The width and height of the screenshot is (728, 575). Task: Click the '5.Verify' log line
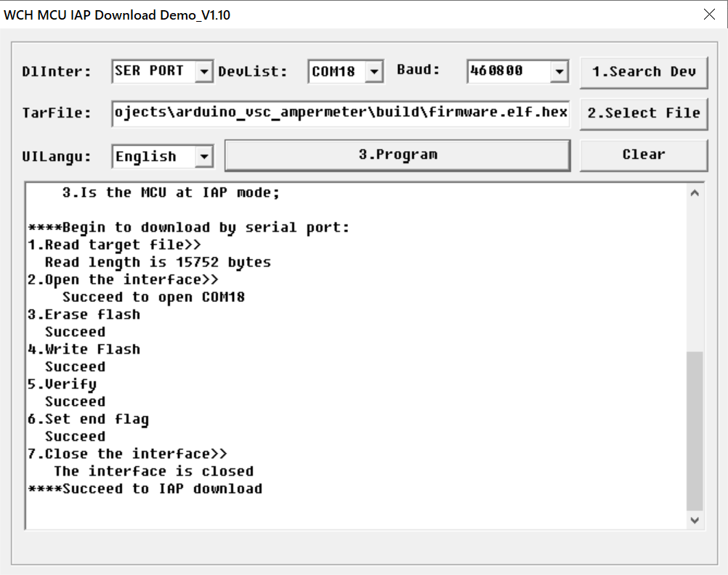pyautogui.click(x=62, y=384)
